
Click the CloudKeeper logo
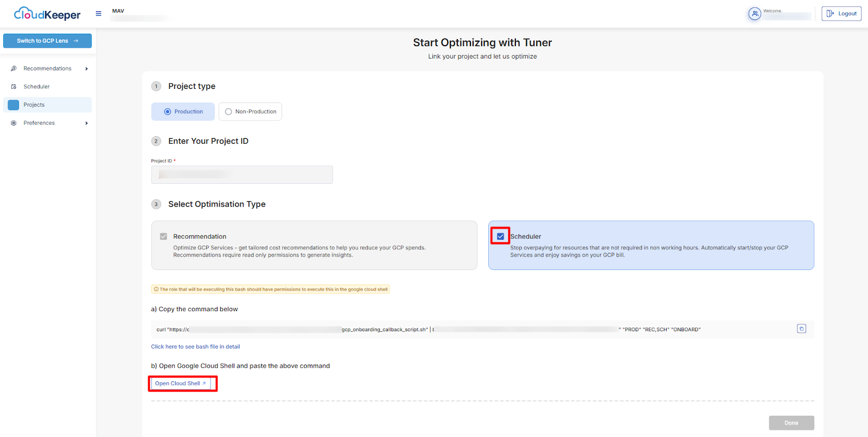[x=47, y=14]
